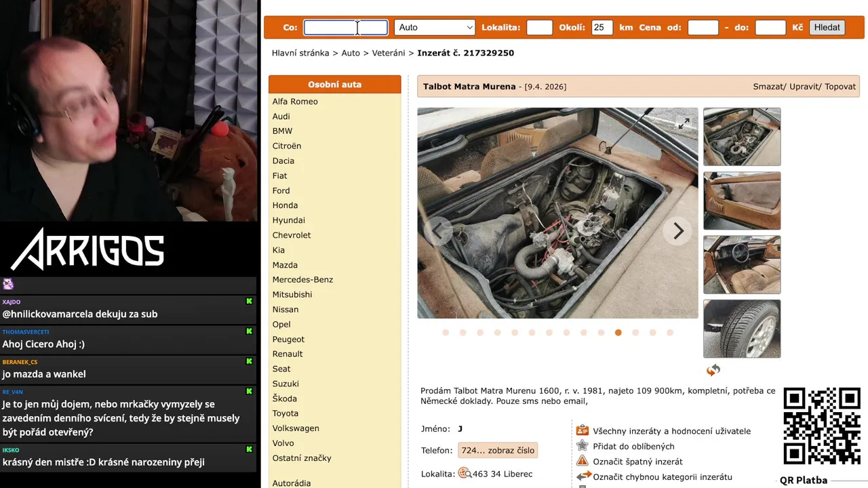Click the QR Platba code
Screen dimensions: 868x488
(x=821, y=426)
